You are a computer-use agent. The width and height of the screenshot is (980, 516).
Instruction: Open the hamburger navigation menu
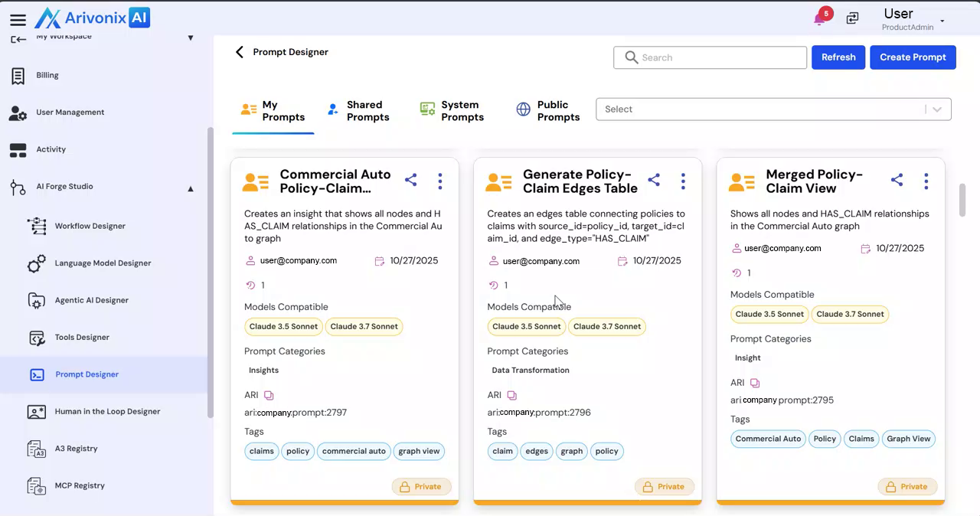(x=18, y=20)
